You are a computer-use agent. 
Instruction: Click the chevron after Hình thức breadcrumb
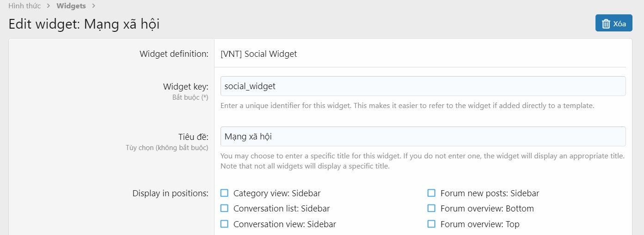tap(49, 6)
